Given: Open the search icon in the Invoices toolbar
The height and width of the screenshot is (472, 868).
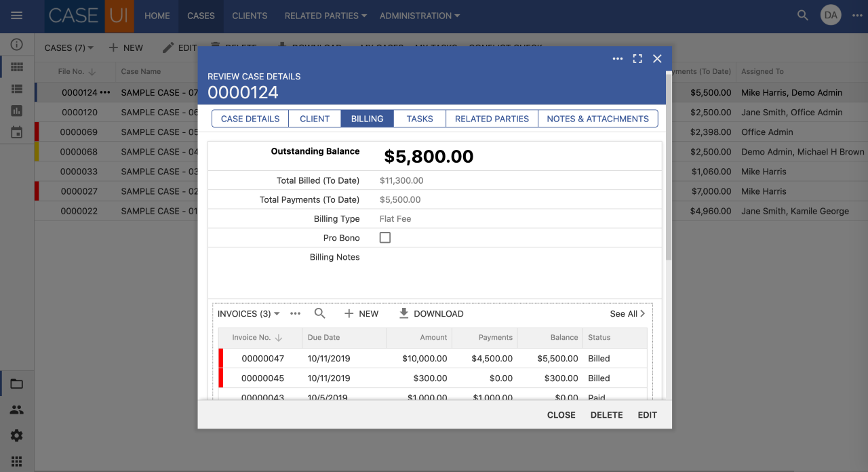Looking at the screenshot, I should coord(319,313).
